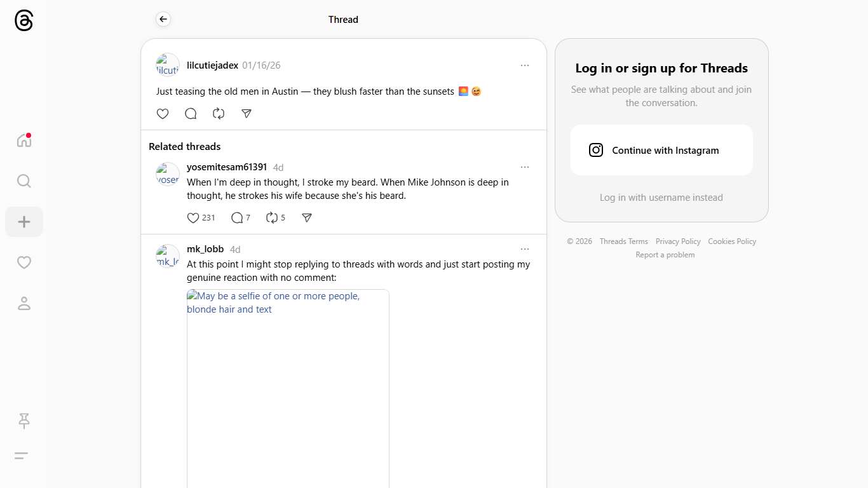
Task: Open more options on lilcutiejadex's post
Action: 524,65
